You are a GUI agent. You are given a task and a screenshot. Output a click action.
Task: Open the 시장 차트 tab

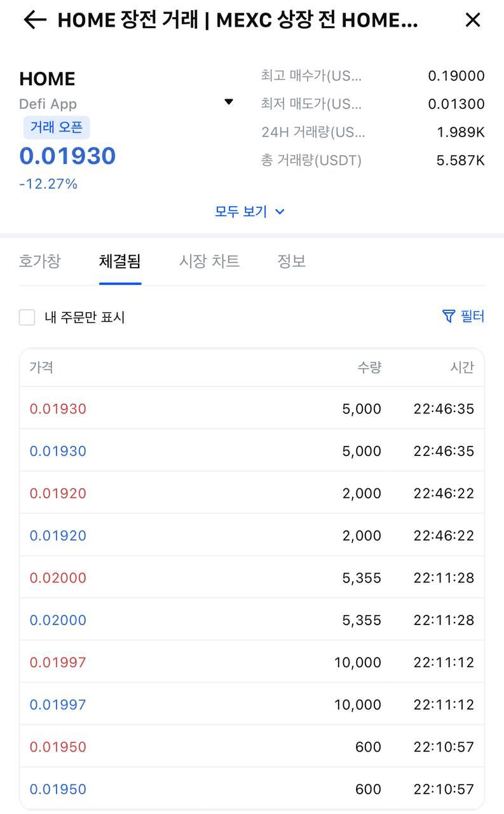209,261
